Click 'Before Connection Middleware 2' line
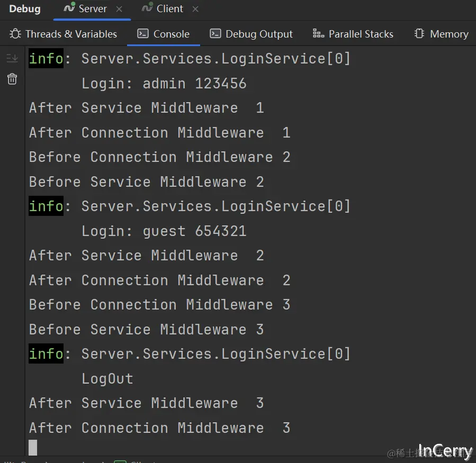 click(x=160, y=157)
